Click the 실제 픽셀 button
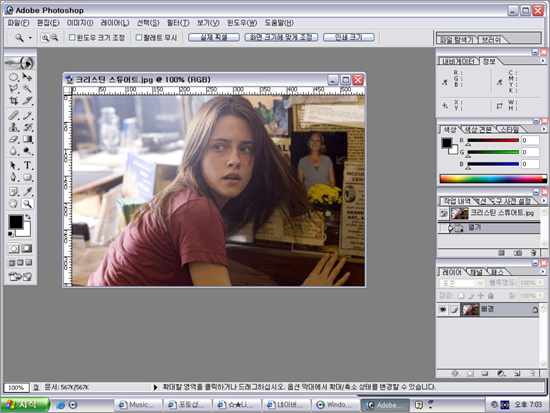Image resolution: width=550 pixels, height=413 pixels. click(x=214, y=37)
